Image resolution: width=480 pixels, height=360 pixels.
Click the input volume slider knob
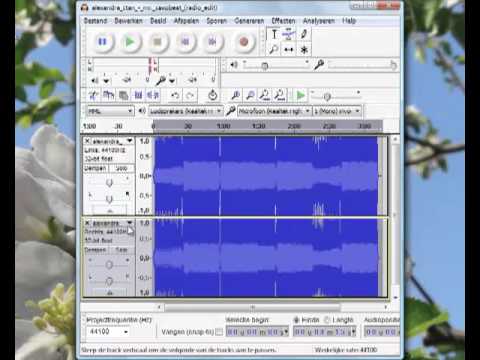pos(393,65)
